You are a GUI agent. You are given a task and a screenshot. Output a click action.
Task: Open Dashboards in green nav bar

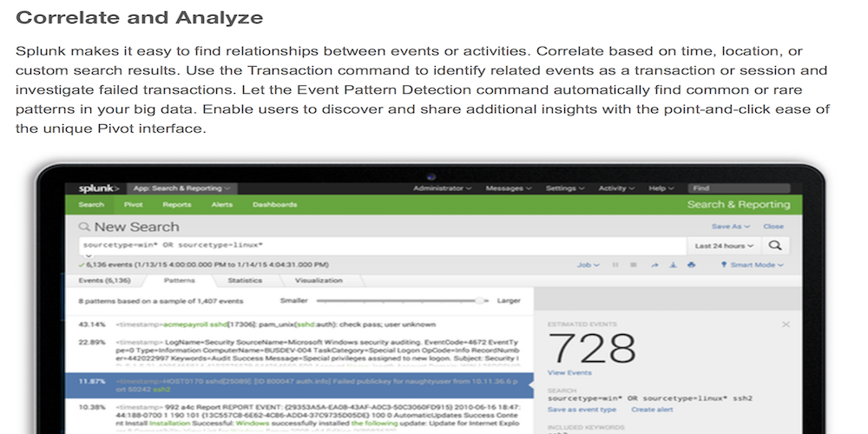(x=274, y=205)
